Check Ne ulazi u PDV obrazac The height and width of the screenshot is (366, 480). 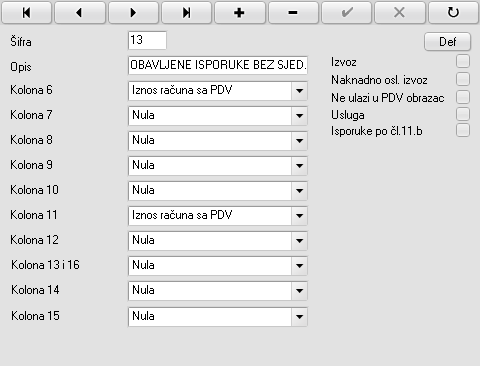click(x=463, y=97)
